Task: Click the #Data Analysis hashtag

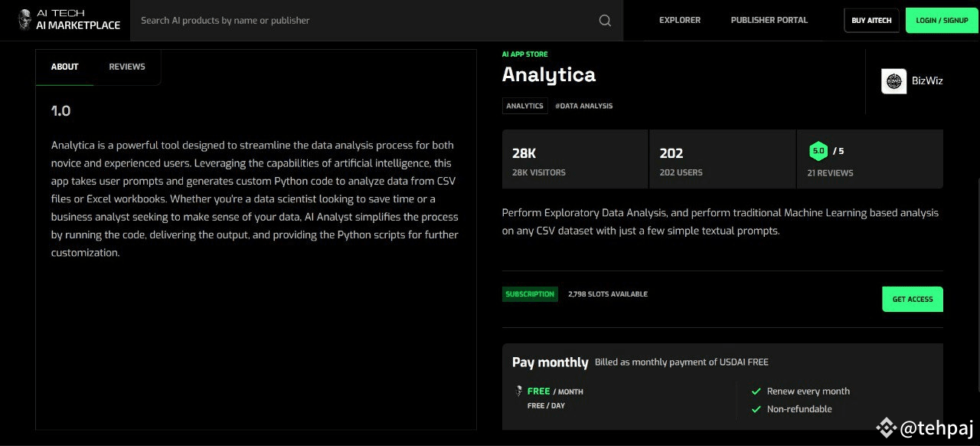Action: pyautogui.click(x=583, y=106)
